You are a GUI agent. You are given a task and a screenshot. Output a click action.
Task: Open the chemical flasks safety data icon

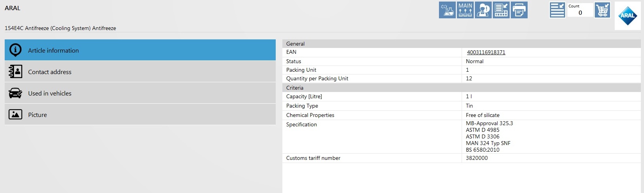pos(447,10)
